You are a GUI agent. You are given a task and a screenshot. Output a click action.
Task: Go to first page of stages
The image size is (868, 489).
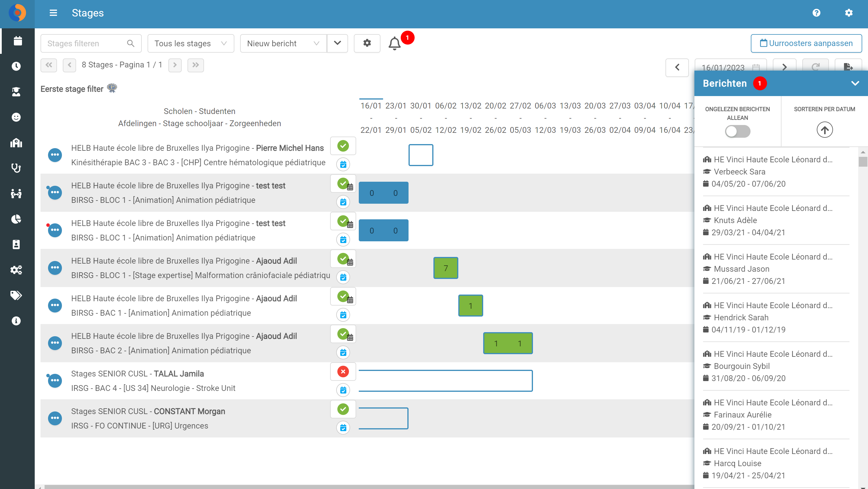pos(49,65)
